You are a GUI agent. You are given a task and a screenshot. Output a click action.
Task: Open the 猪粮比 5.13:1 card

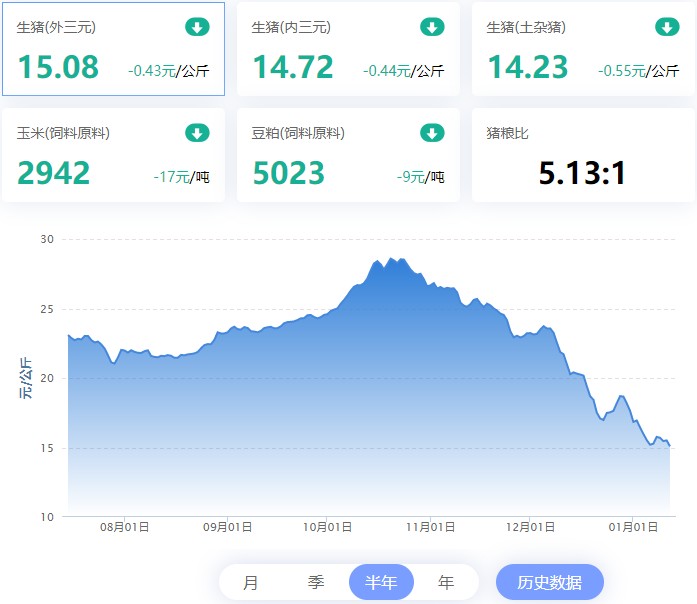click(583, 155)
